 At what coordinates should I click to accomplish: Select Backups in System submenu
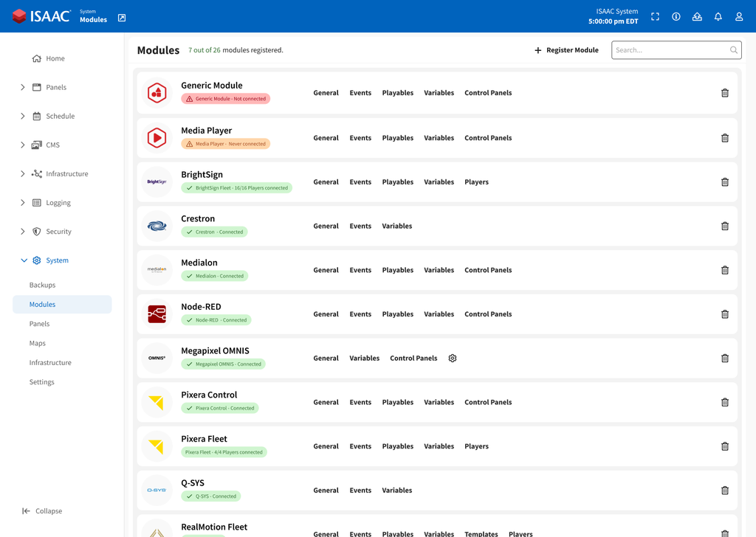click(43, 285)
